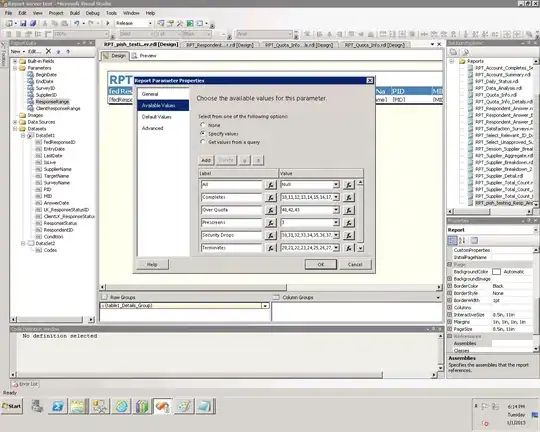Click the Start button on the taskbar
Image resolution: width=540 pixels, height=432 pixels.
12,406
